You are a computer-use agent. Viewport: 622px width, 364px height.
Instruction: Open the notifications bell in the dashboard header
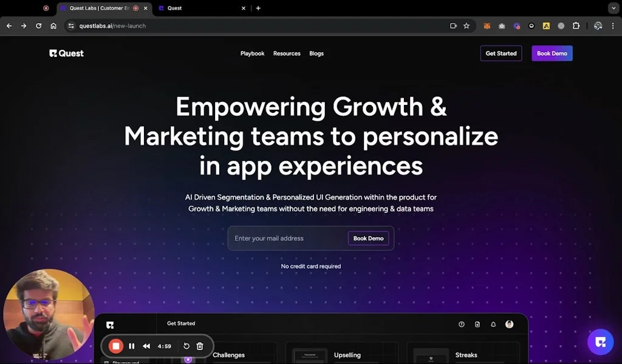pos(493,324)
